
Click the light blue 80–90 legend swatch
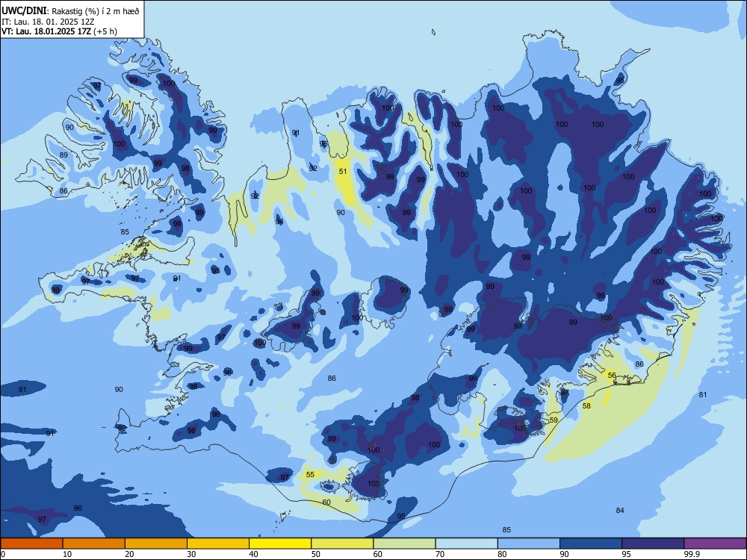[529, 544]
